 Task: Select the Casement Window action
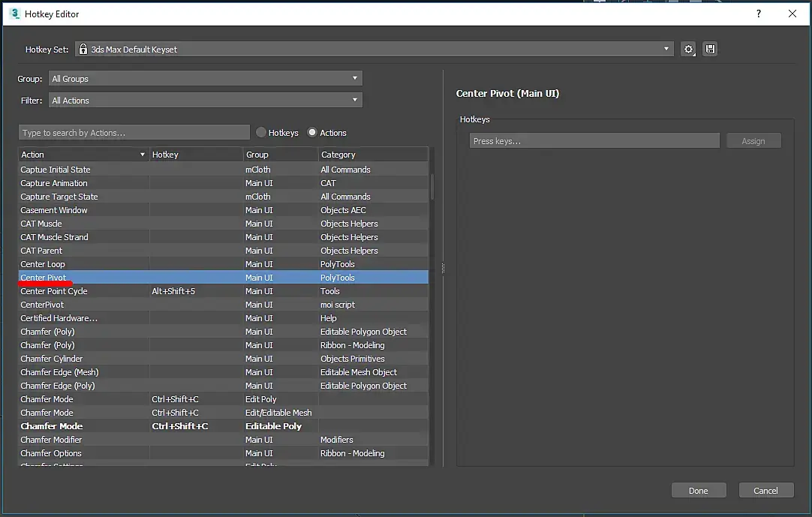[223, 210]
